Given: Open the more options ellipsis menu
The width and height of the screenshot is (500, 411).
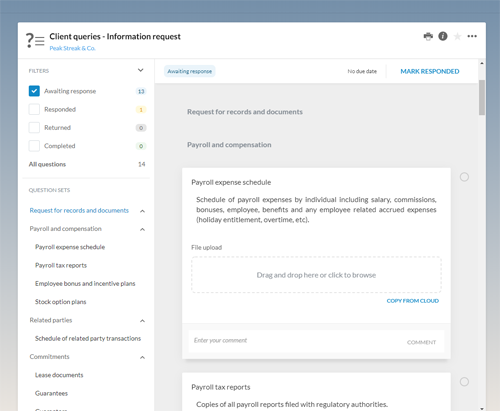Looking at the screenshot, I should coord(472,36).
